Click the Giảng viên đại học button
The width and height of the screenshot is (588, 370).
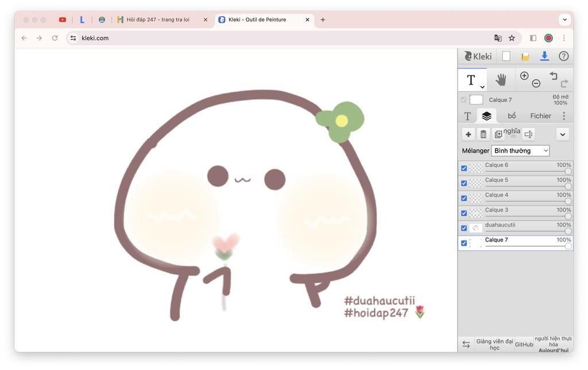point(494,344)
